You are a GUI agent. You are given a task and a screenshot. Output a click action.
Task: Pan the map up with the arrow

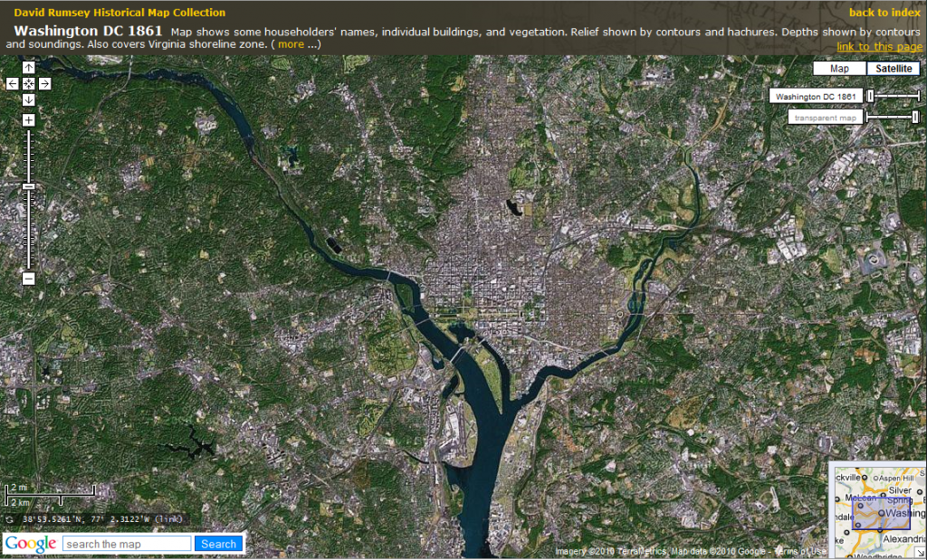(28, 67)
